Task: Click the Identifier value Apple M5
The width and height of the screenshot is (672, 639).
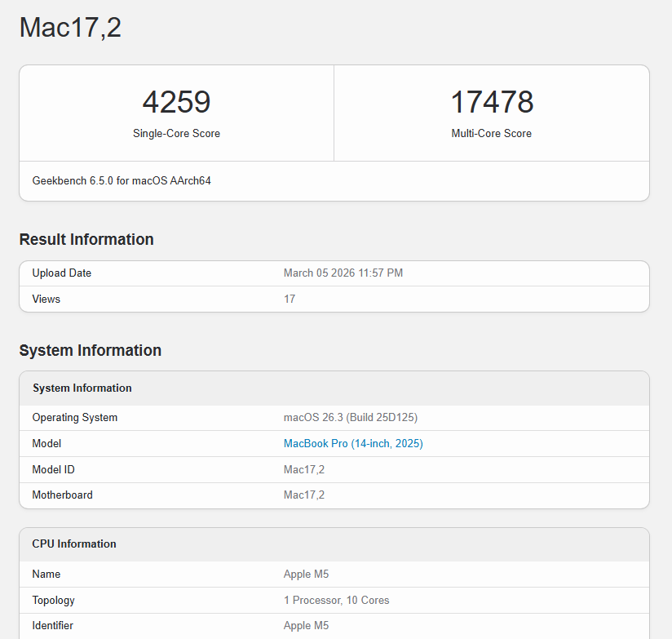Action: 306,625
